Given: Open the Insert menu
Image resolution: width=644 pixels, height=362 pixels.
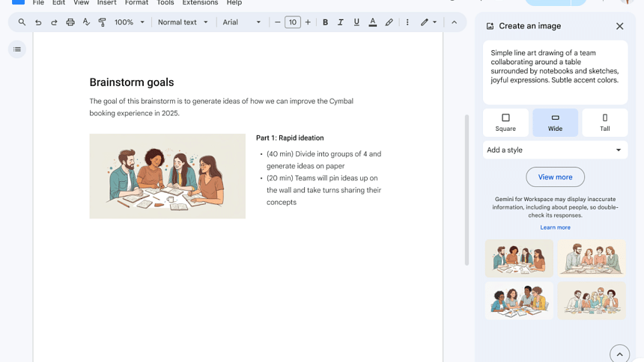Looking at the screenshot, I should [x=106, y=3].
